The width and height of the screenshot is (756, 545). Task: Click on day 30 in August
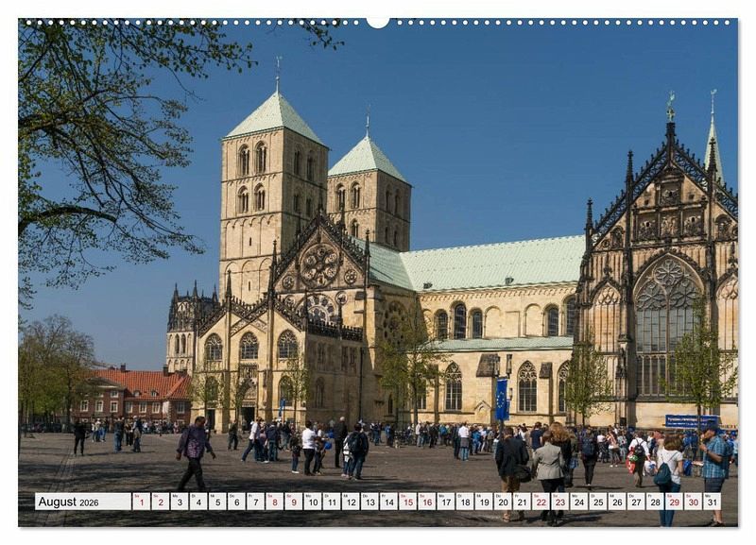pyautogui.click(x=693, y=502)
